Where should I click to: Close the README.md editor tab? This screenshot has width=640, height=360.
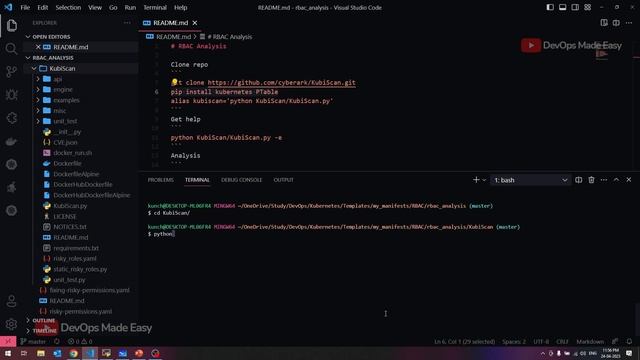(x=195, y=23)
